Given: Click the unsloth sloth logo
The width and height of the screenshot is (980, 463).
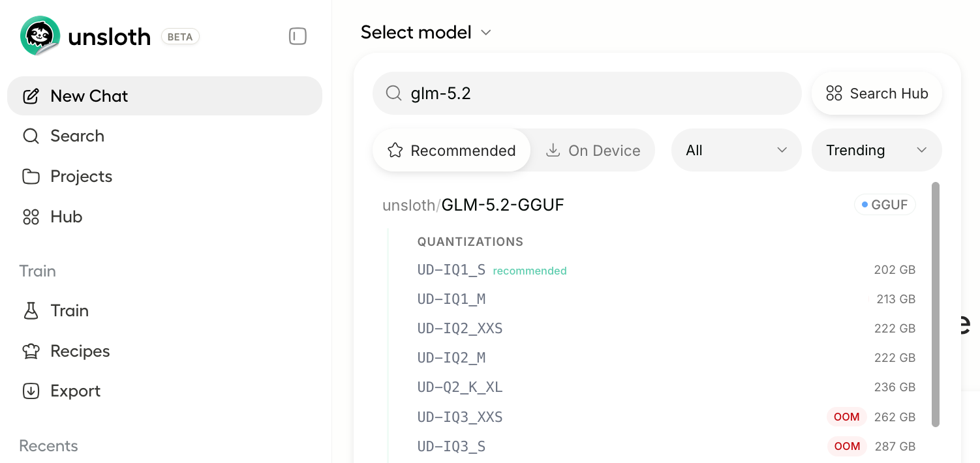Looking at the screenshot, I should 40,36.
